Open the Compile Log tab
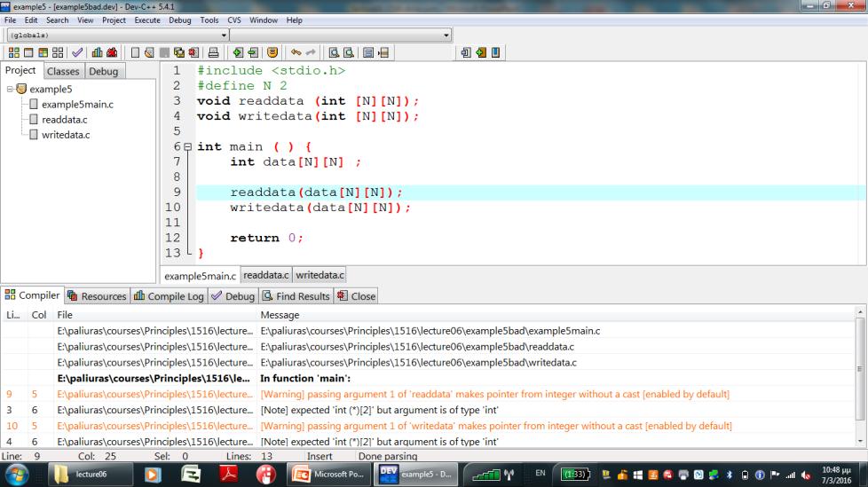The image size is (868, 487). (x=170, y=296)
